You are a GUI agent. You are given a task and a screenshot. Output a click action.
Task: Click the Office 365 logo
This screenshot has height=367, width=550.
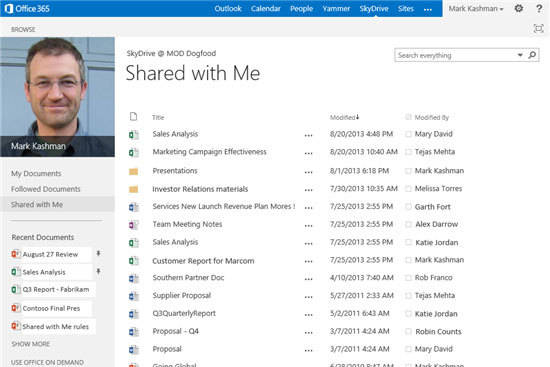[27, 8]
